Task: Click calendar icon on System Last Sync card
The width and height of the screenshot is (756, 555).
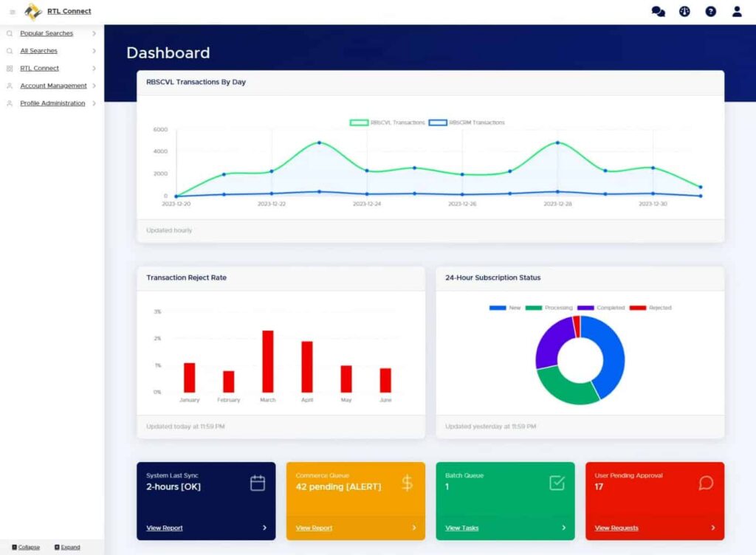Action: pyautogui.click(x=258, y=483)
